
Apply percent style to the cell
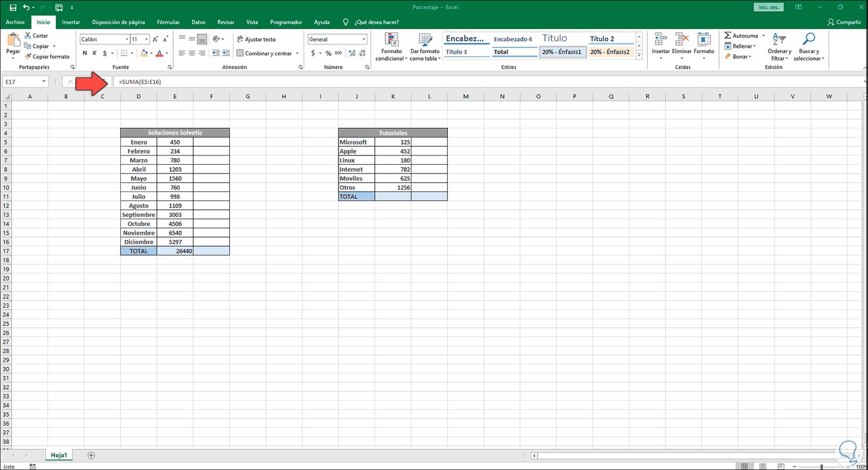(x=328, y=53)
